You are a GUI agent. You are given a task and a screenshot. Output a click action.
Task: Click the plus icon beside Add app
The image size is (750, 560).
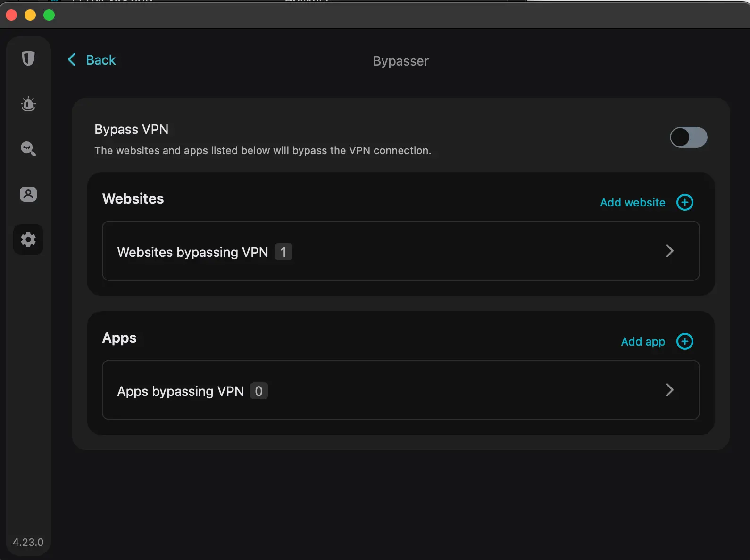684,341
